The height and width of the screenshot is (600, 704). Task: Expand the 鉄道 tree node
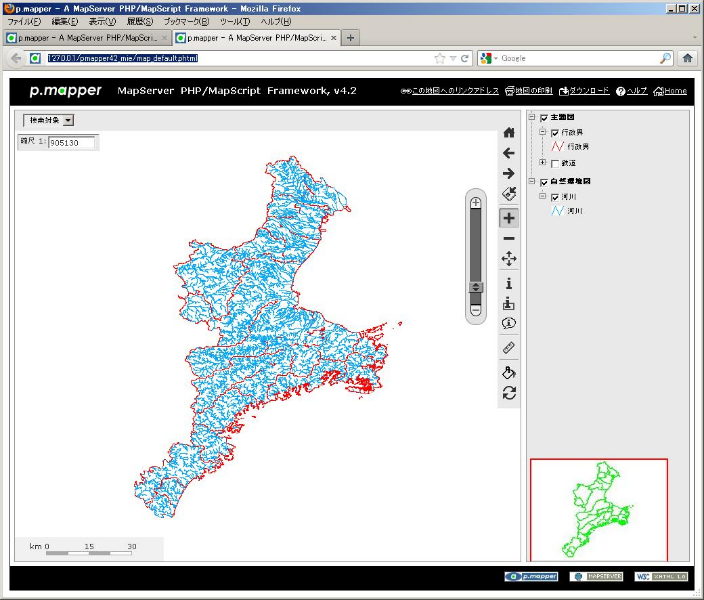click(x=543, y=163)
